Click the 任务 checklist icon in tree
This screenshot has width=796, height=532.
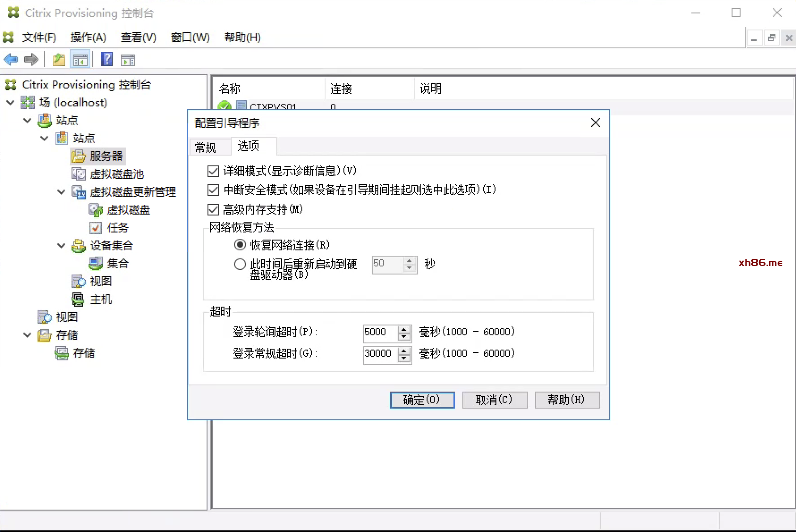(96, 228)
